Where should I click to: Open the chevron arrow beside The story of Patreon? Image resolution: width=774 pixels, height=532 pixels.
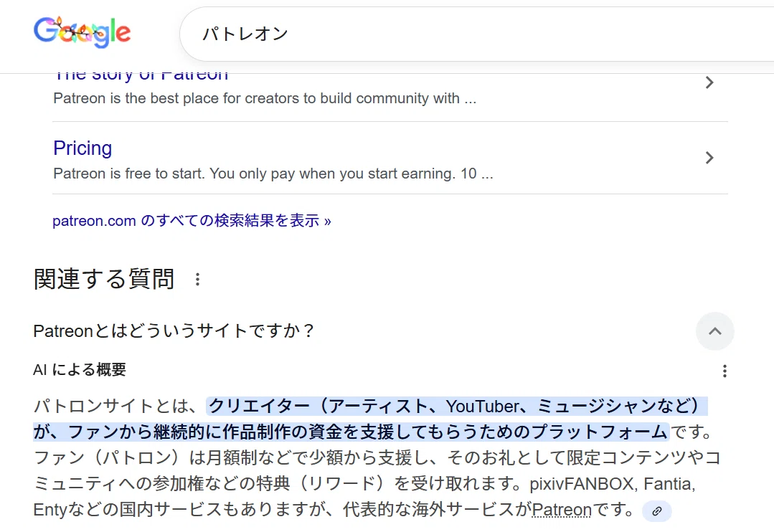click(x=709, y=82)
